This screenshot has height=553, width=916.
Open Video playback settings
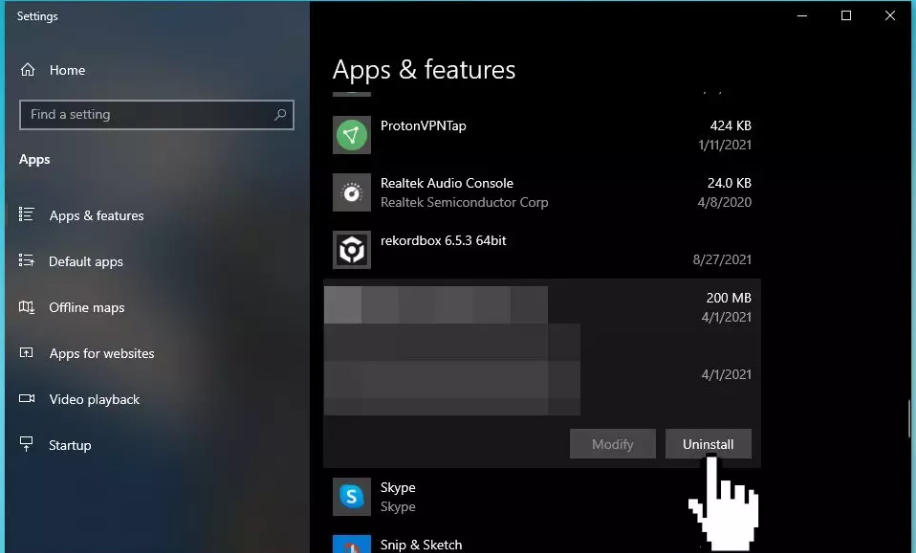point(94,400)
